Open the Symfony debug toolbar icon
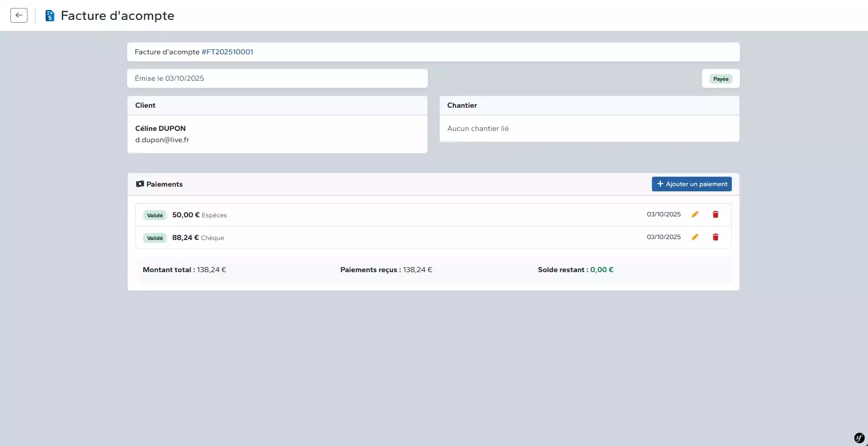 coord(859,438)
